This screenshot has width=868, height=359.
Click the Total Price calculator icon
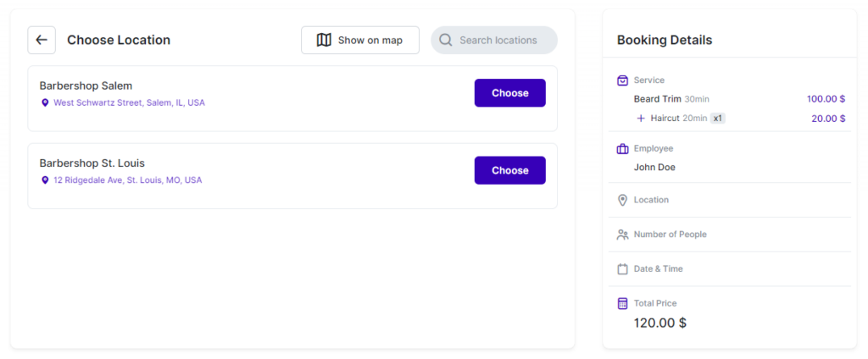(622, 303)
